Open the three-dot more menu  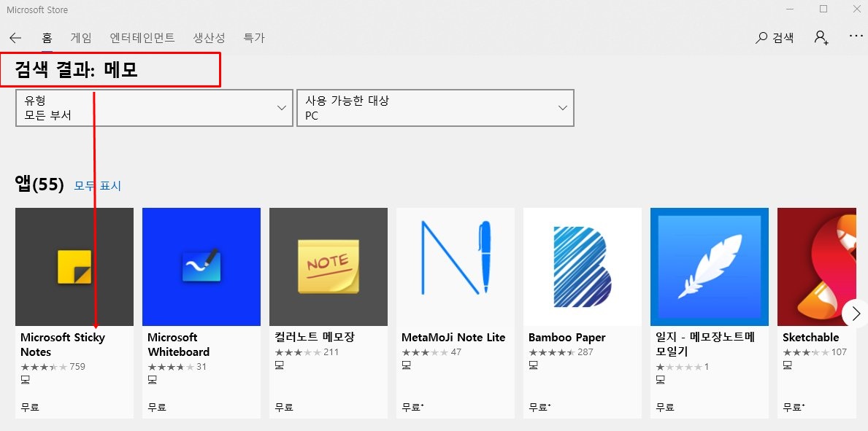(x=856, y=36)
